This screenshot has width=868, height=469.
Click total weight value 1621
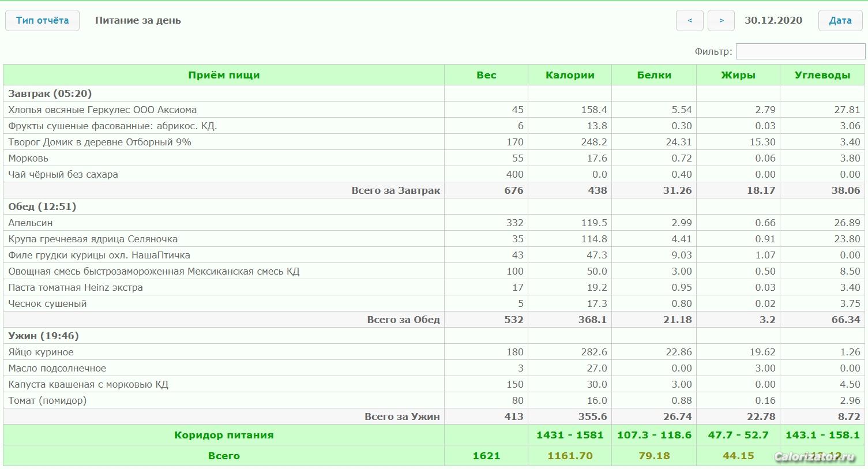tap(486, 456)
